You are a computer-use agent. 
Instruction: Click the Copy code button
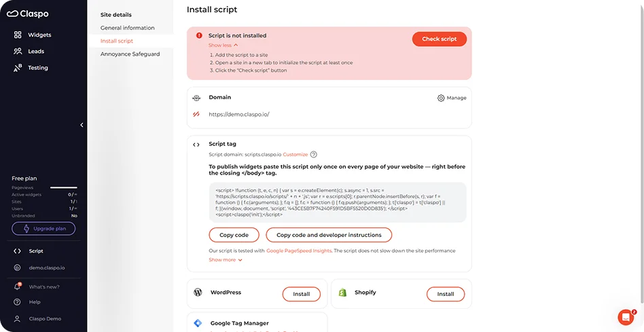(234, 235)
